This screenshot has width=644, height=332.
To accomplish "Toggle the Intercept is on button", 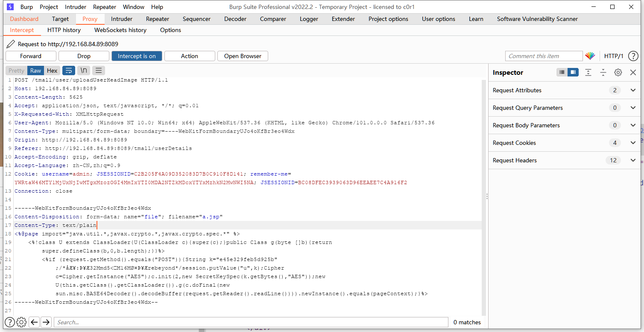I will click(137, 56).
